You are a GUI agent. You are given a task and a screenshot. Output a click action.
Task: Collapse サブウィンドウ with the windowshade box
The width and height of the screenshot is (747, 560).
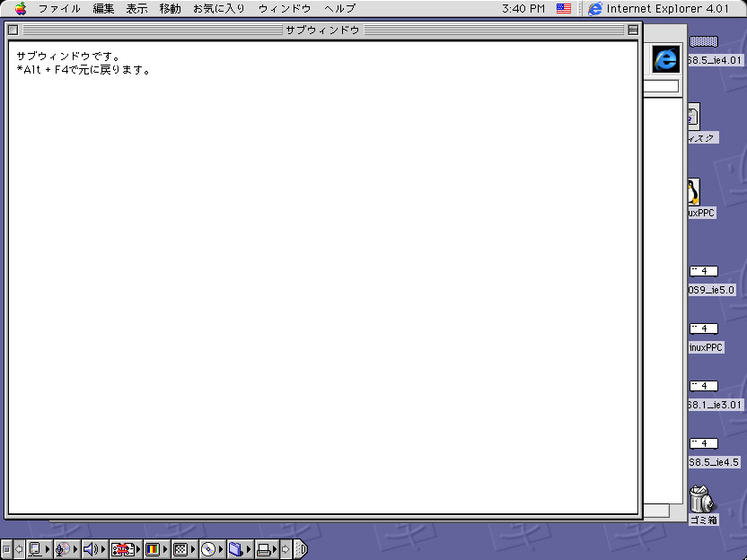[633, 30]
